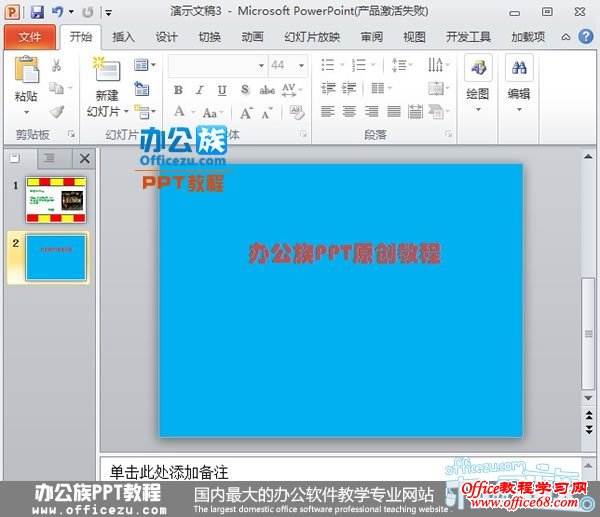Click the Undo arrow in title bar
This screenshot has width=600, height=517.
58,12
